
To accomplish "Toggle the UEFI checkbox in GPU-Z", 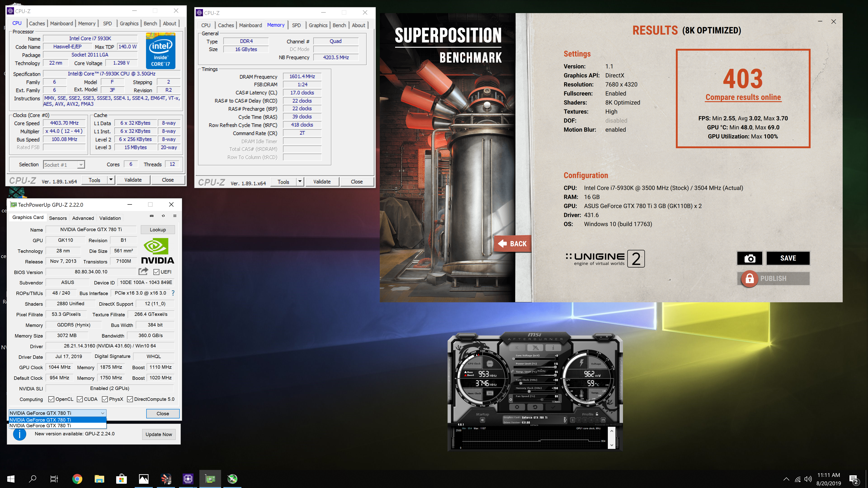I will 156,272.
